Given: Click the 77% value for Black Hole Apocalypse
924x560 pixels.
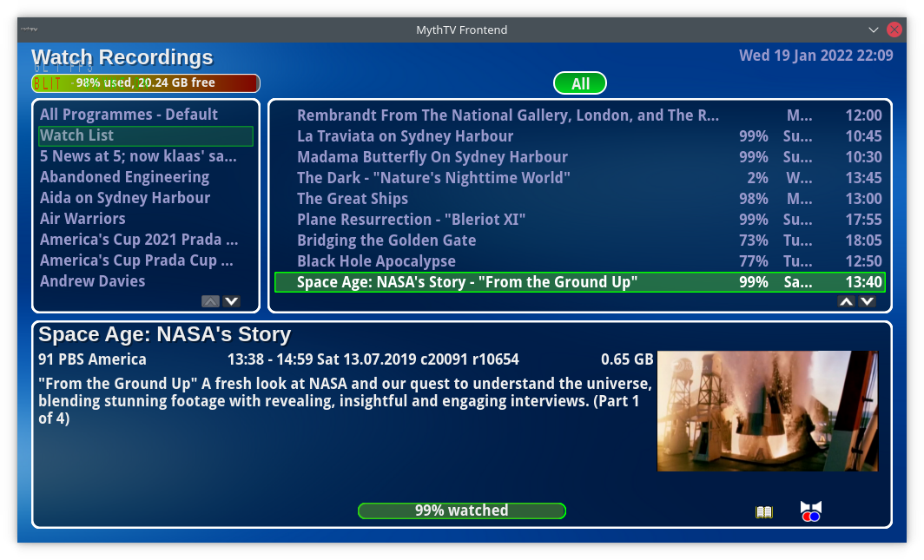Looking at the screenshot, I should click(x=754, y=261).
